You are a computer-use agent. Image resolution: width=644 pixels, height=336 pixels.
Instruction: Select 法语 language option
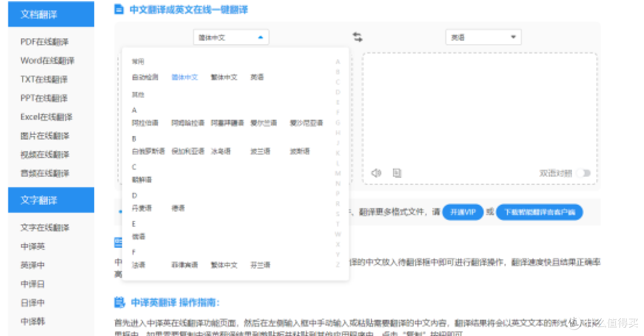[x=138, y=265]
